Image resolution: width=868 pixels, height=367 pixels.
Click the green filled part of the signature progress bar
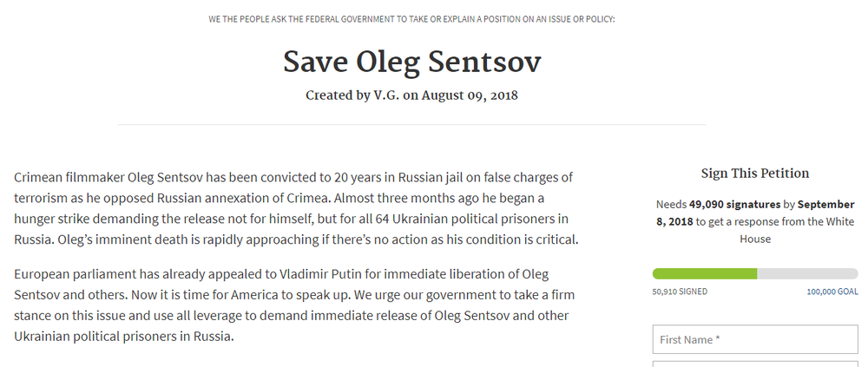pyautogui.click(x=703, y=273)
